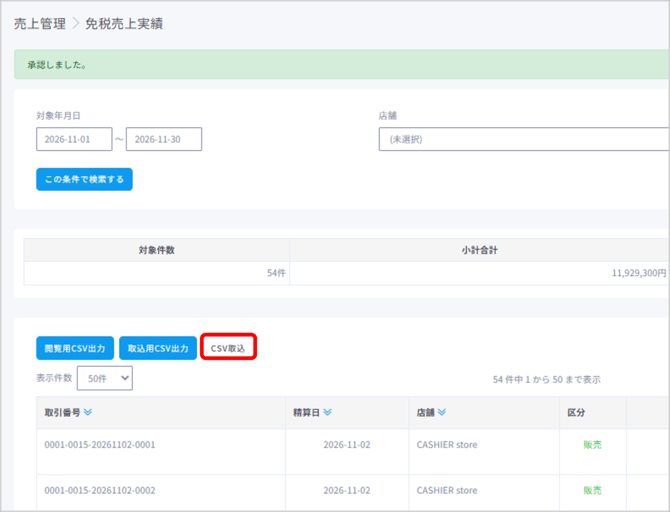Sort by 店舗 column arrow icon
This screenshot has height=512, width=670.
tap(442, 412)
